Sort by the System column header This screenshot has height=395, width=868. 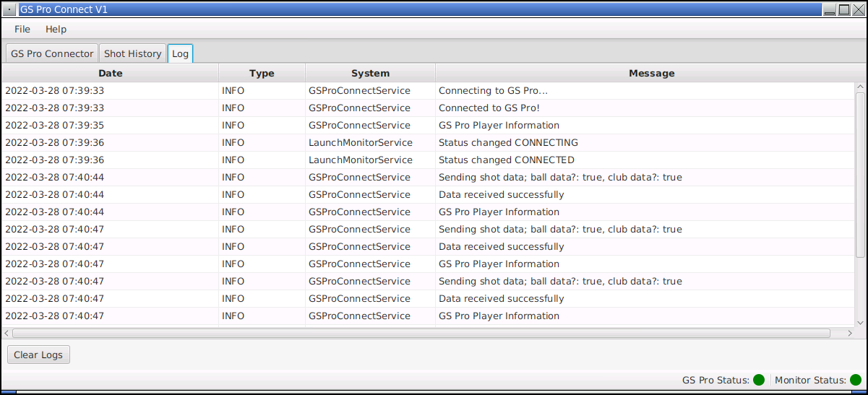(371, 73)
